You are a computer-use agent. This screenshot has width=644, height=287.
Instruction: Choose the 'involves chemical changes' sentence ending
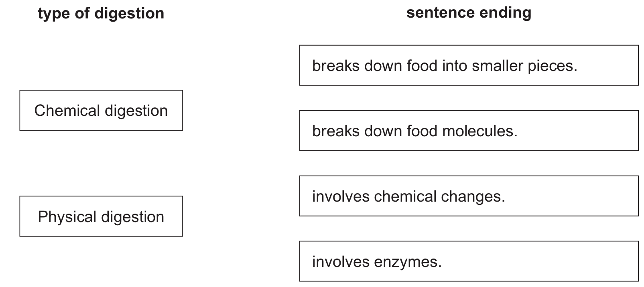point(469,196)
